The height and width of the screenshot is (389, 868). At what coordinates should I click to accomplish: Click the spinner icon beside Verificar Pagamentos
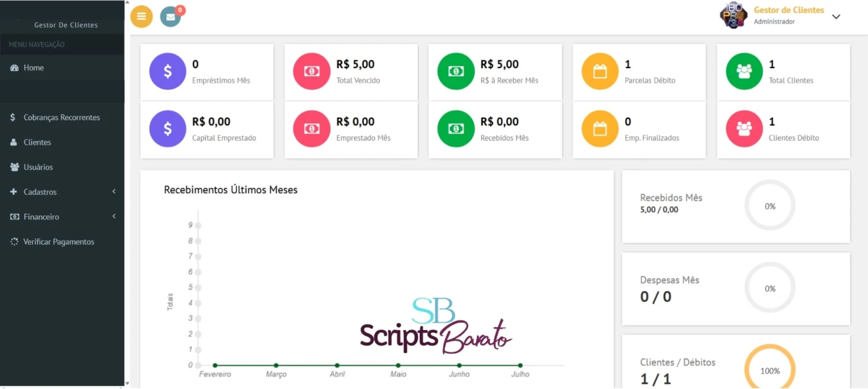pos(14,242)
